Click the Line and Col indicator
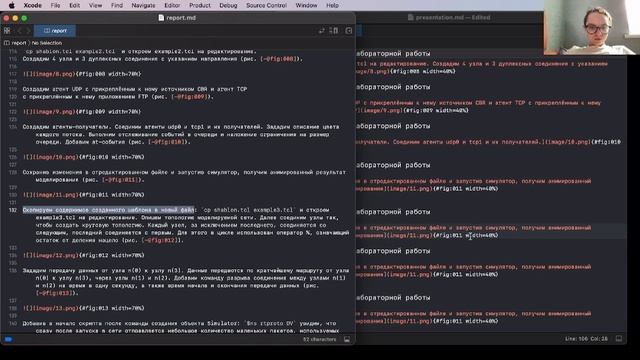 pyautogui.click(x=587, y=339)
